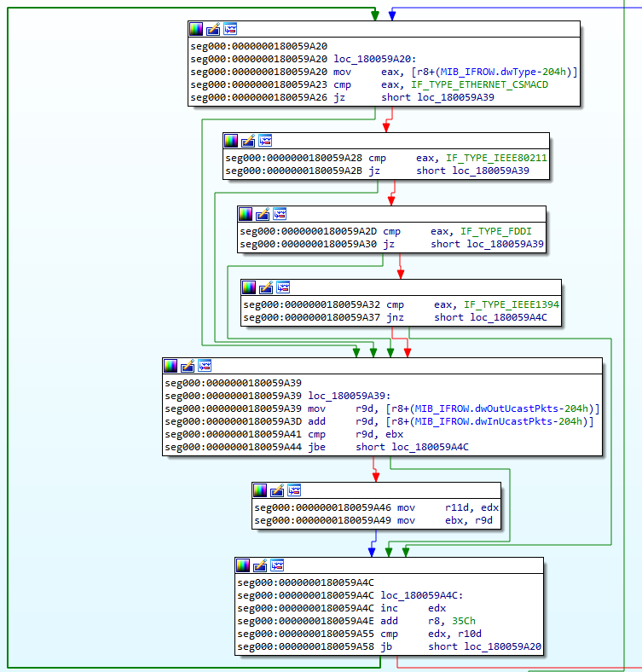Click cmp edx, r10d instruction
This screenshot has width=642, height=672.
pyautogui.click(x=431, y=634)
